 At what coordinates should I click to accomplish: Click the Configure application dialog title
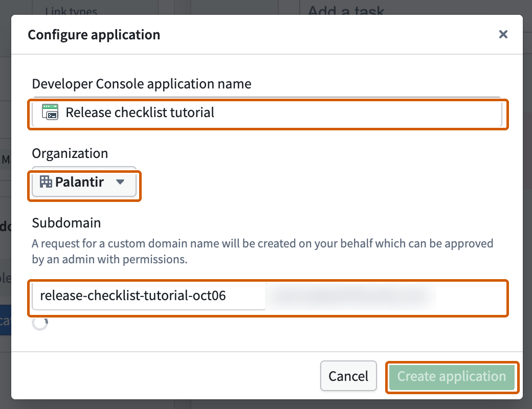click(94, 35)
